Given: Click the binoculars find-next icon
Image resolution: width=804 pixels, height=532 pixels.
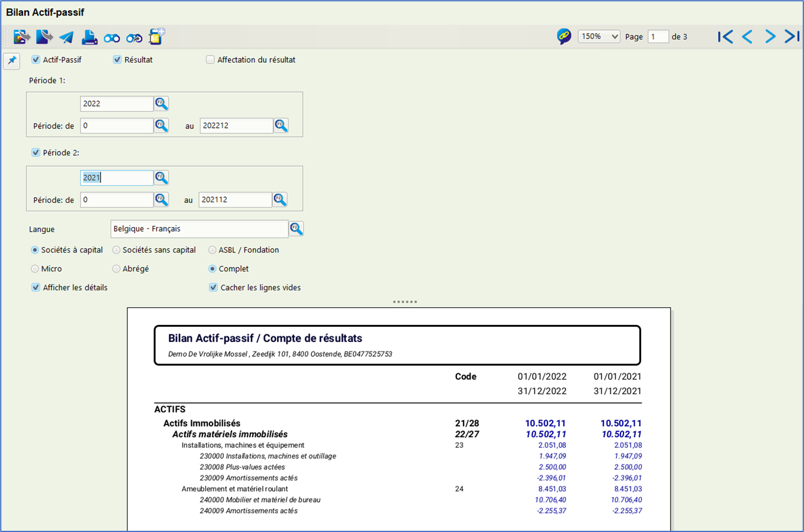Looking at the screenshot, I should tap(134, 38).
